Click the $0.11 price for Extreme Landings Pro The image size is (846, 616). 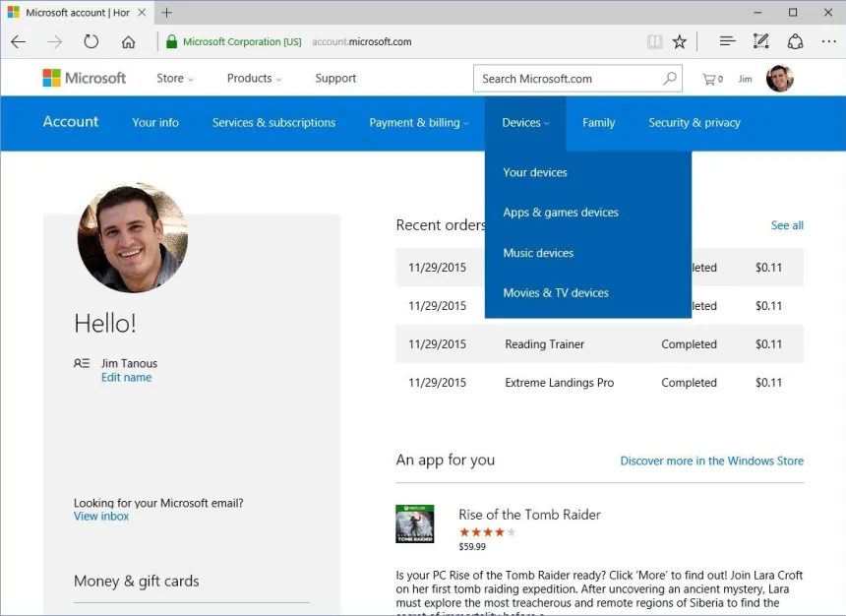pos(768,382)
